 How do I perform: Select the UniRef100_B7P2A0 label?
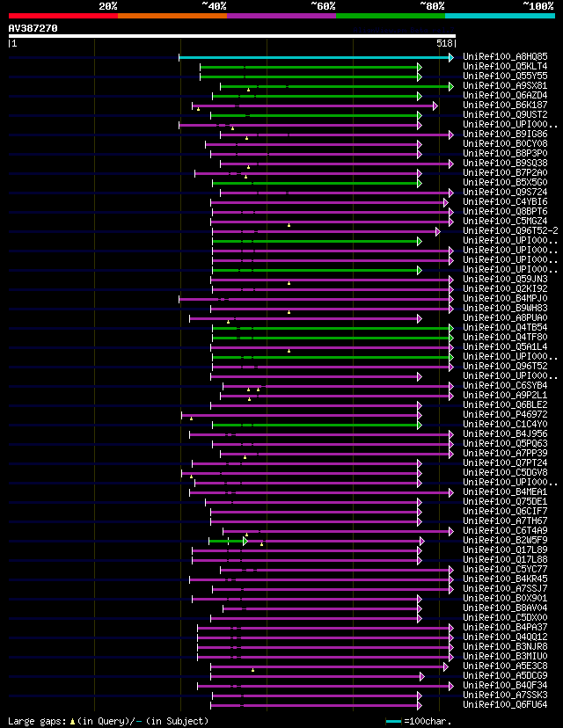click(x=506, y=172)
